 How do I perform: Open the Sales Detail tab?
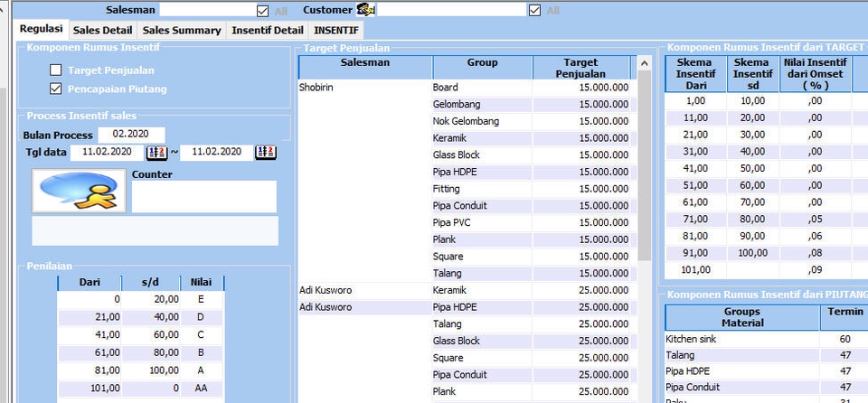coord(102,31)
